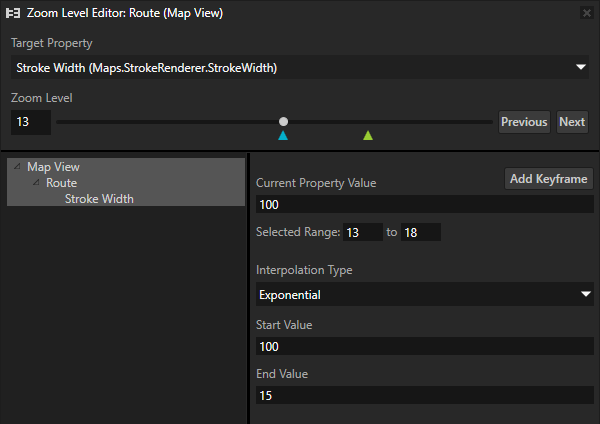The image size is (600, 424).
Task: Click the Next button
Action: point(572,122)
